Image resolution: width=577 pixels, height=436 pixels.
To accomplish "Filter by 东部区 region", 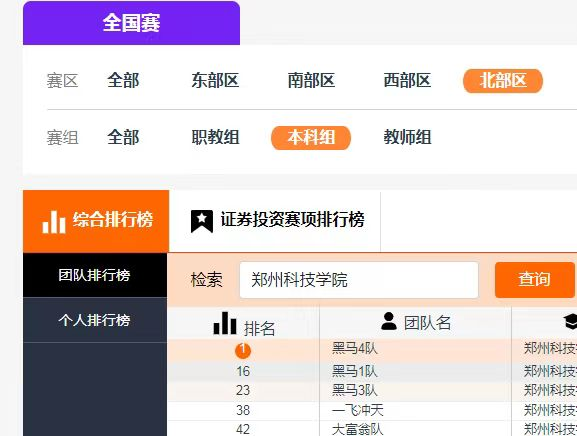I will (215, 81).
